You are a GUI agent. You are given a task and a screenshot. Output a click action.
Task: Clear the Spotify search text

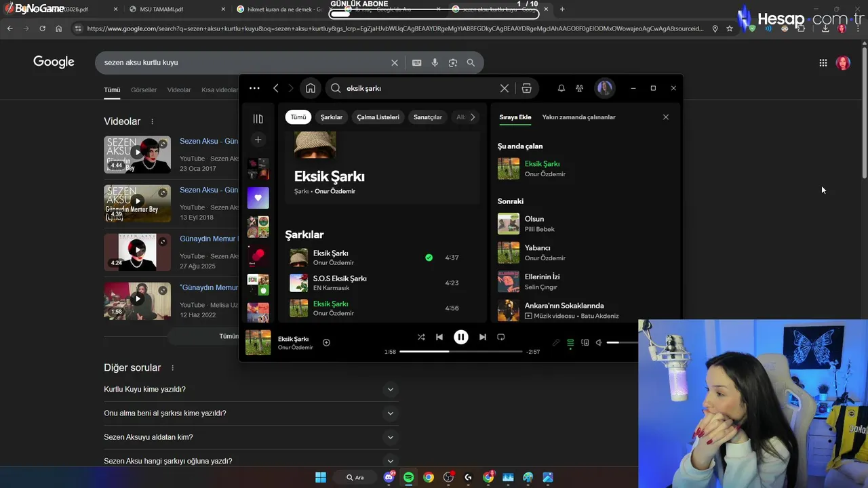click(504, 88)
